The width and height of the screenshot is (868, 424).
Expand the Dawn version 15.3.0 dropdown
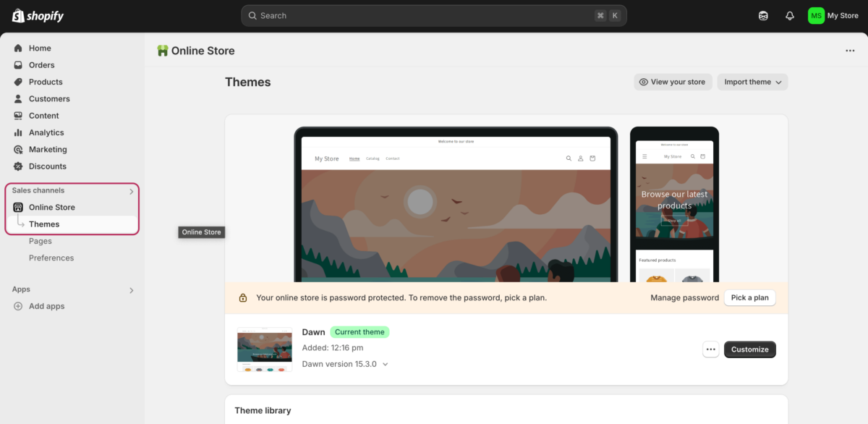click(x=345, y=364)
